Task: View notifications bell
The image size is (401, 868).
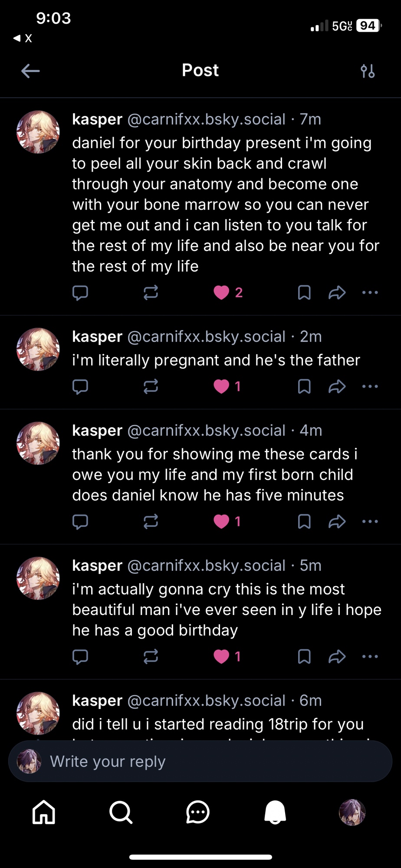Action: pos(275,812)
